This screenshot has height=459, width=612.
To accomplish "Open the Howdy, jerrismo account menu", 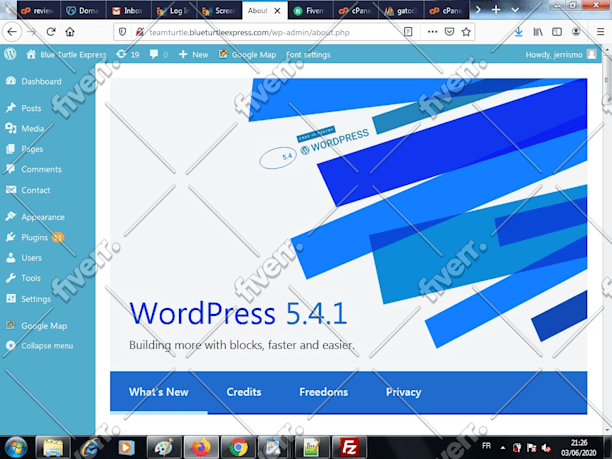I will (x=561, y=55).
